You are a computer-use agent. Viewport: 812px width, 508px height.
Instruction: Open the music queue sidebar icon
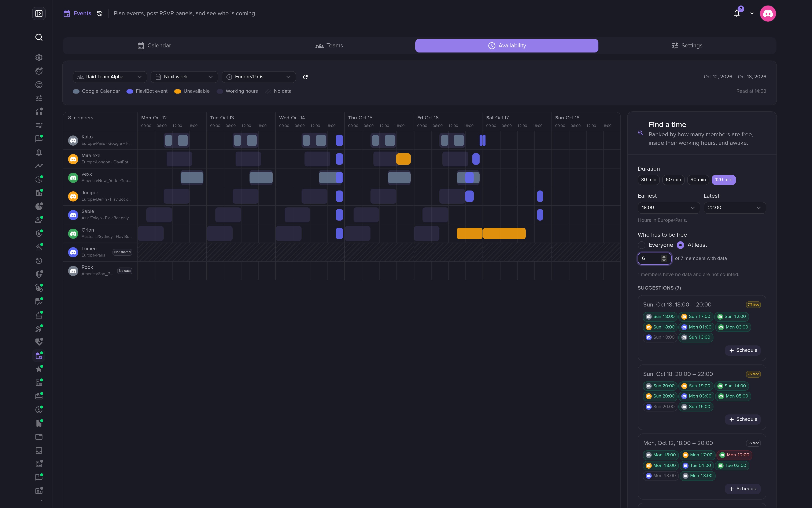click(39, 125)
